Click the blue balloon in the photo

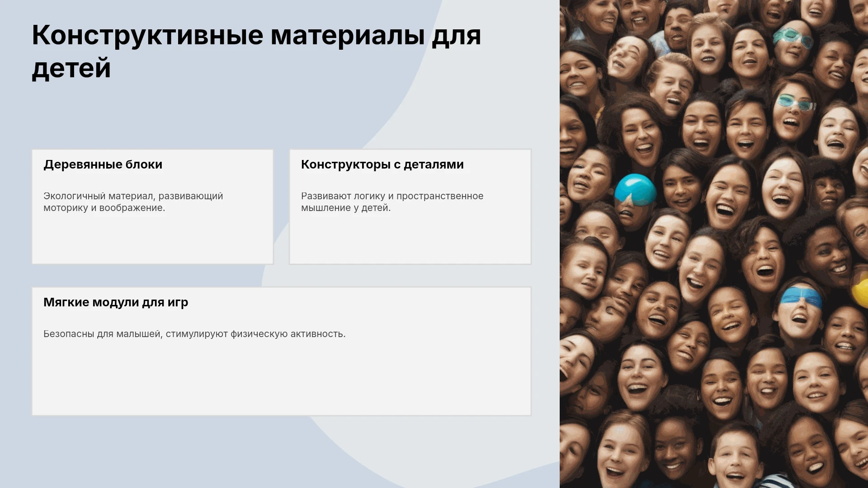(635, 188)
